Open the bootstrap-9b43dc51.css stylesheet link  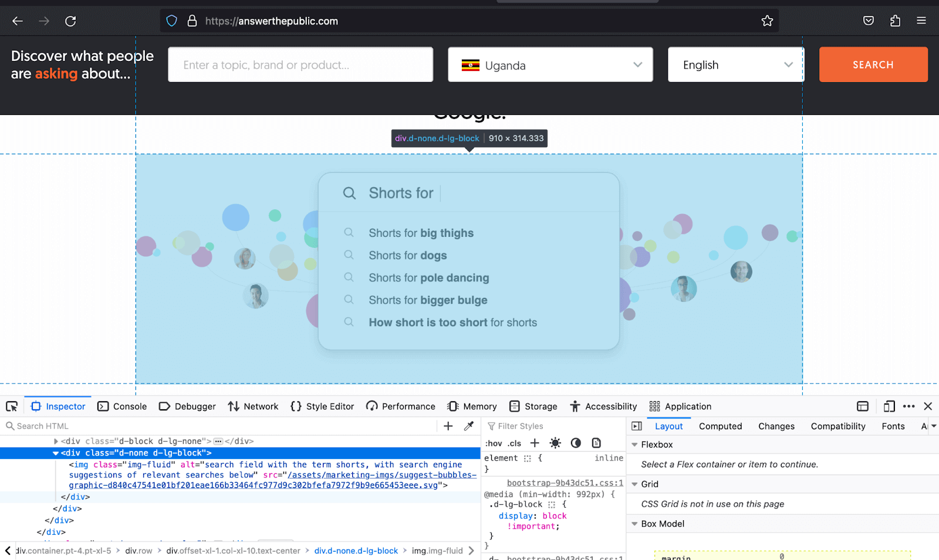(564, 483)
